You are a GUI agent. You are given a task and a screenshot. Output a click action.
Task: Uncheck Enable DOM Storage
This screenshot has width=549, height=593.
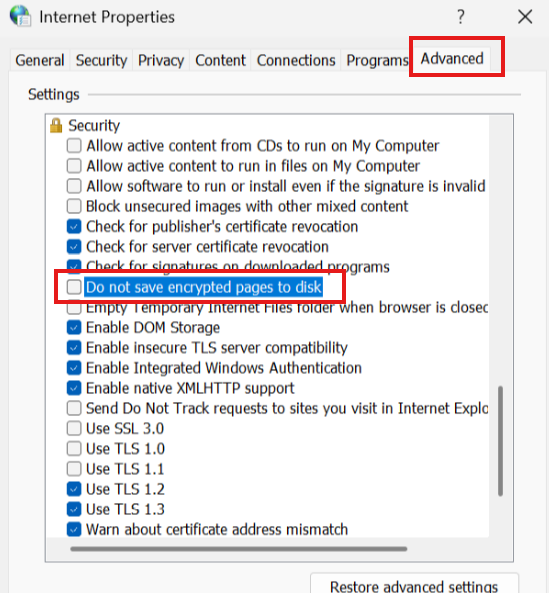click(x=74, y=328)
